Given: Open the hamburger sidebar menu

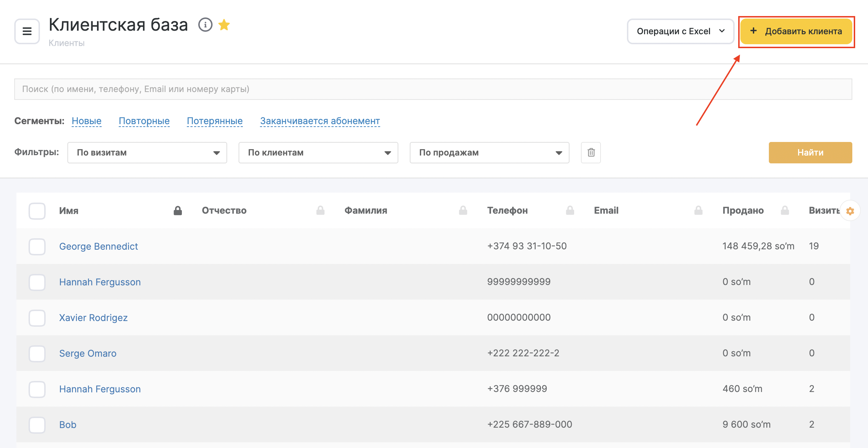Looking at the screenshot, I should pos(27,31).
